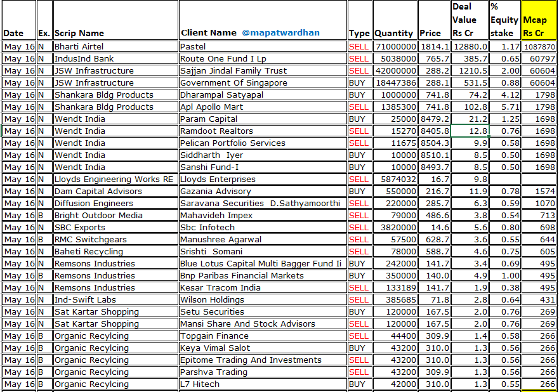Select quantity cell 18447386
The width and height of the screenshot is (559, 392).
395,83
